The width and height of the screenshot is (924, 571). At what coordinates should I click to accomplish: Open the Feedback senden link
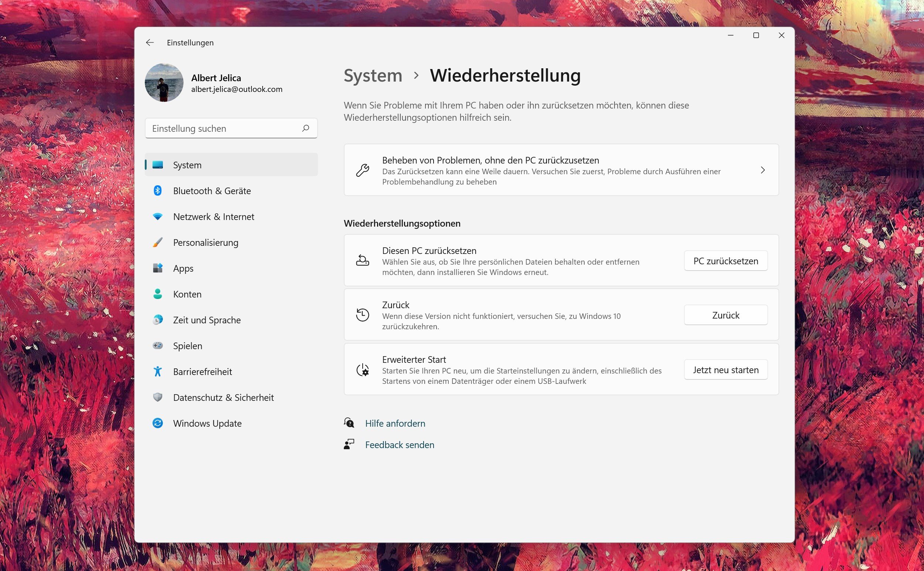(400, 445)
